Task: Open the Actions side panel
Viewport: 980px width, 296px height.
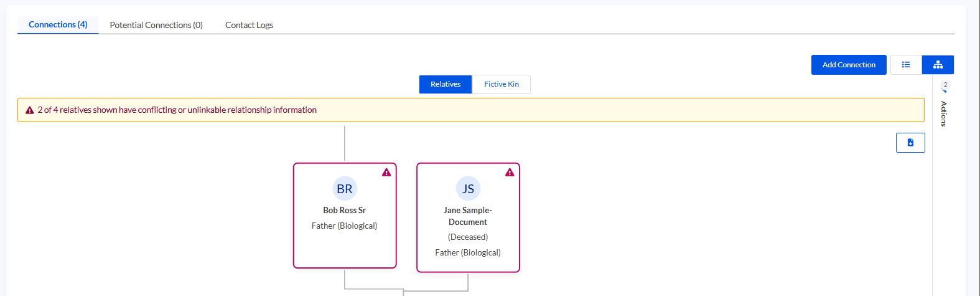Action: [944, 114]
